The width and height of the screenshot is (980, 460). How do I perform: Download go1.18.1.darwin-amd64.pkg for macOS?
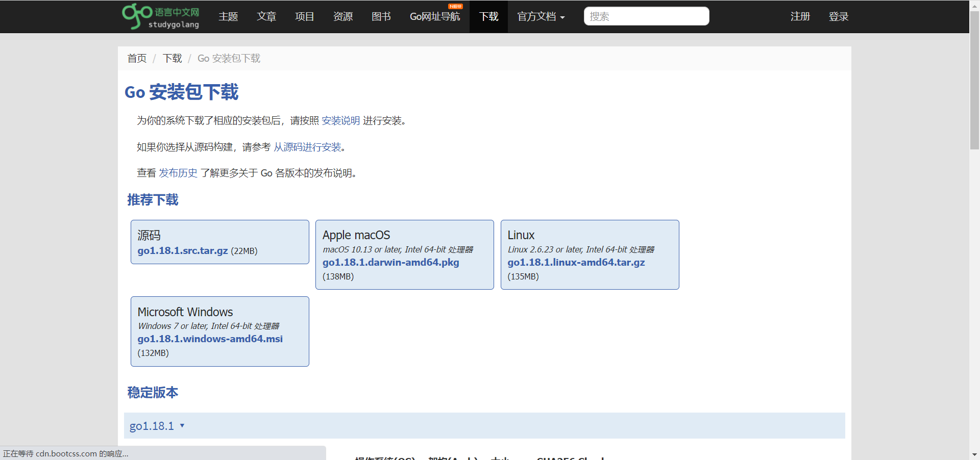[391, 263]
